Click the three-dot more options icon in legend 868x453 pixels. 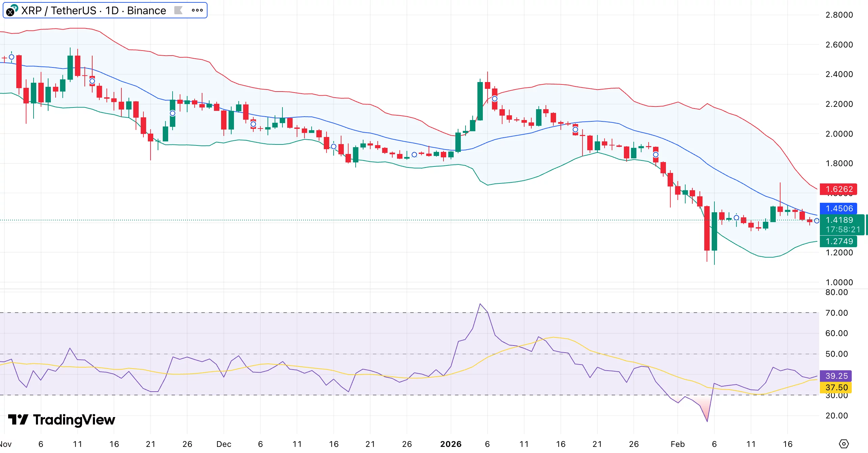point(197,11)
